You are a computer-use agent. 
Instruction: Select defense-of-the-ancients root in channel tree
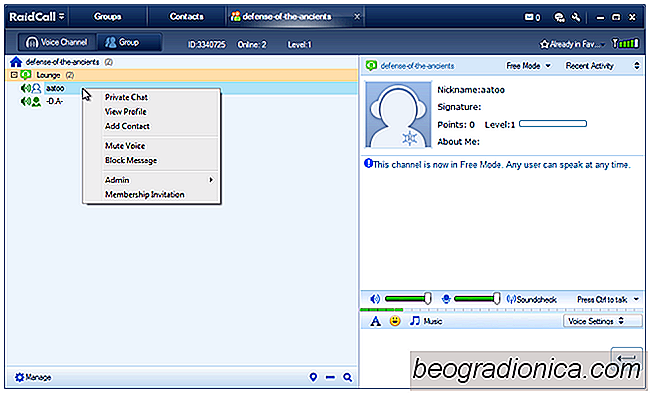pyautogui.click(x=62, y=62)
